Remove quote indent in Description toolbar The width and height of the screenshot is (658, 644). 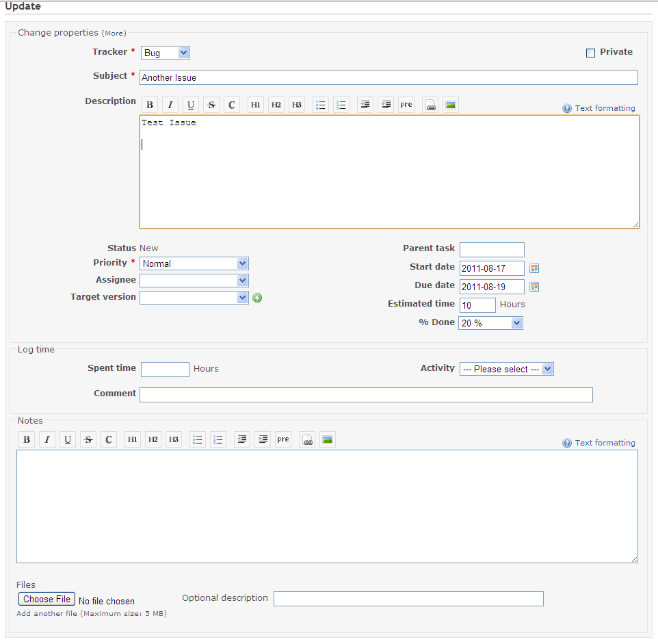(386, 105)
